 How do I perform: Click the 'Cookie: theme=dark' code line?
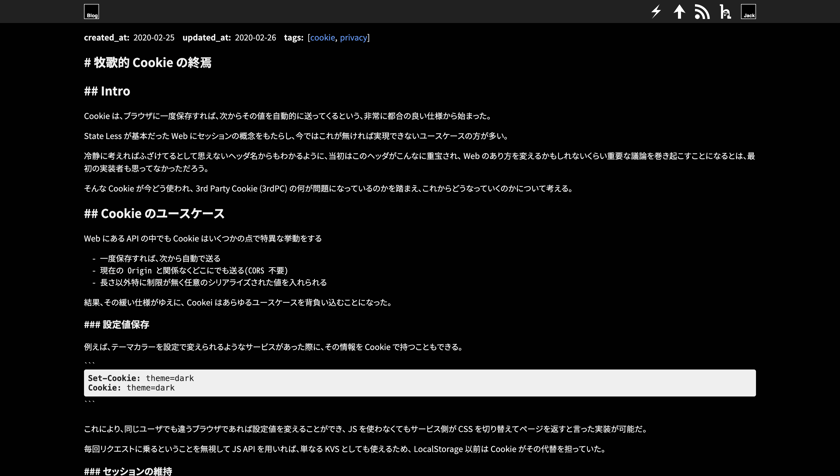tap(131, 388)
